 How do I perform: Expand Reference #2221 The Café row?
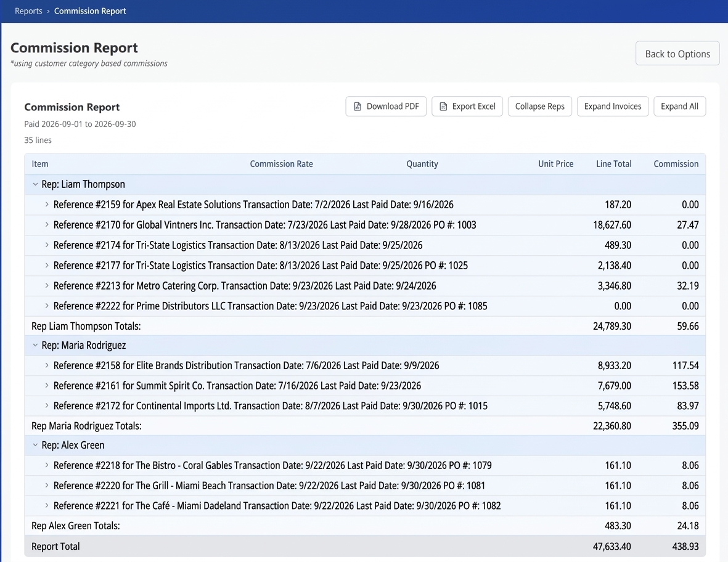point(47,505)
